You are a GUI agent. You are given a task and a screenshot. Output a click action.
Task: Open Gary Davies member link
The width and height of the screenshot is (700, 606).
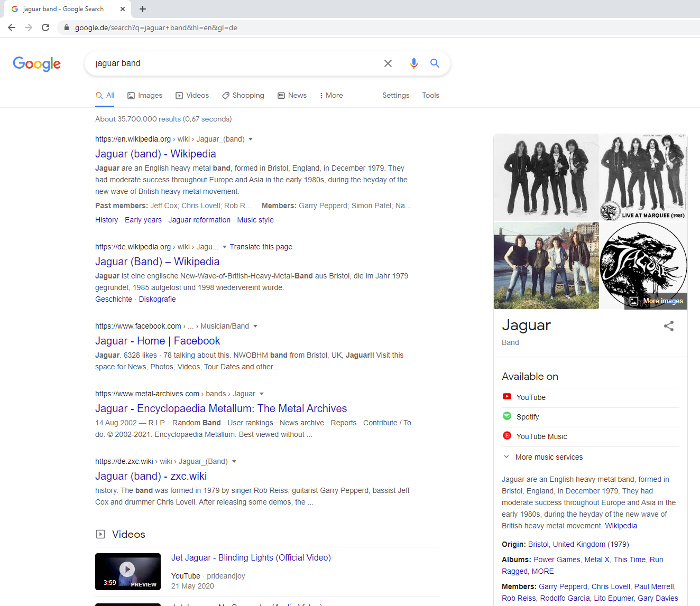point(658,598)
